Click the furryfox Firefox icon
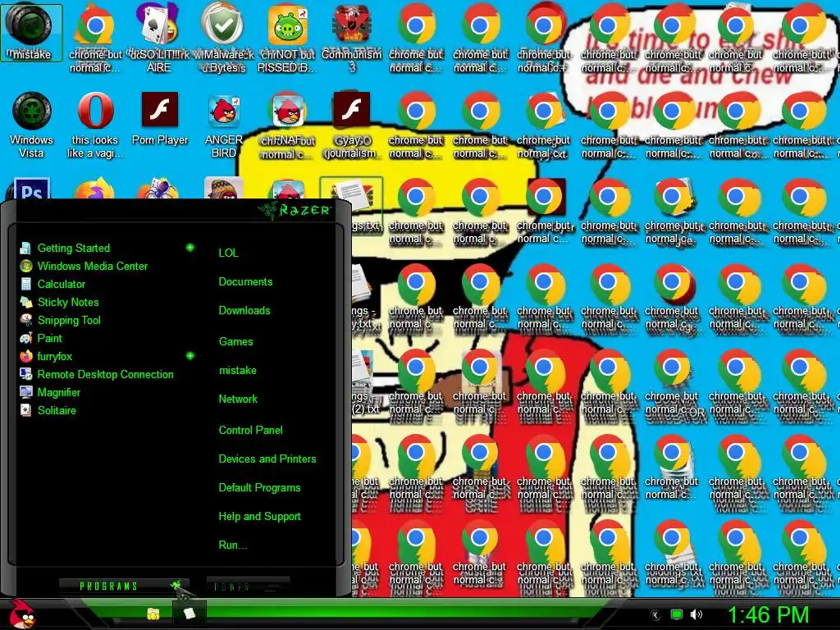The width and height of the screenshot is (840, 630). pyautogui.click(x=25, y=356)
